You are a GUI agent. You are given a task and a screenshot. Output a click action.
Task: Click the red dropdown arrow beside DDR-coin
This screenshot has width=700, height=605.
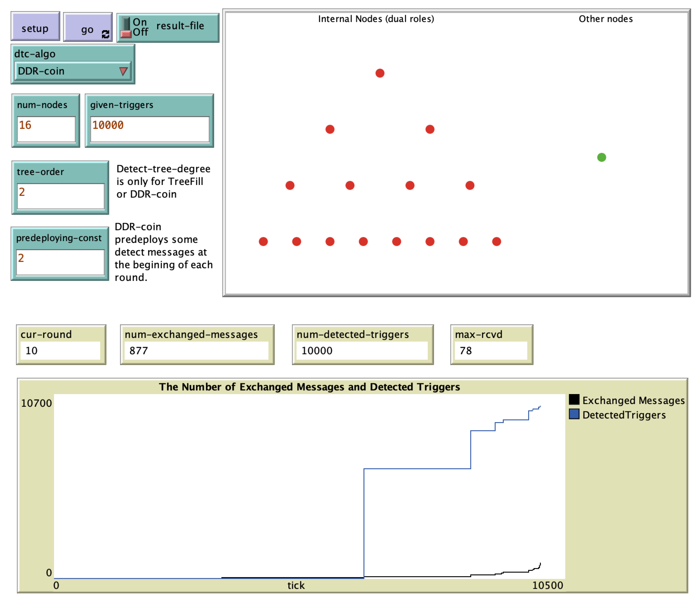coord(123,71)
